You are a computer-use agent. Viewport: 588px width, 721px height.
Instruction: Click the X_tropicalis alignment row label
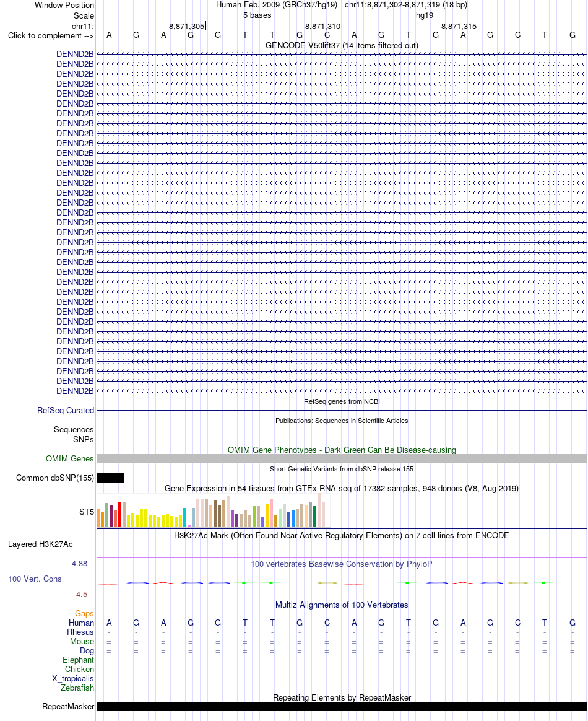(73, 679)
